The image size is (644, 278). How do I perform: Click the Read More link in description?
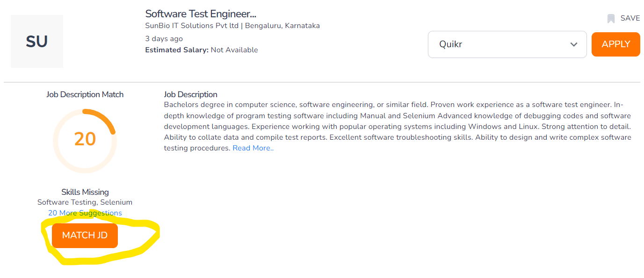(253, 148)
